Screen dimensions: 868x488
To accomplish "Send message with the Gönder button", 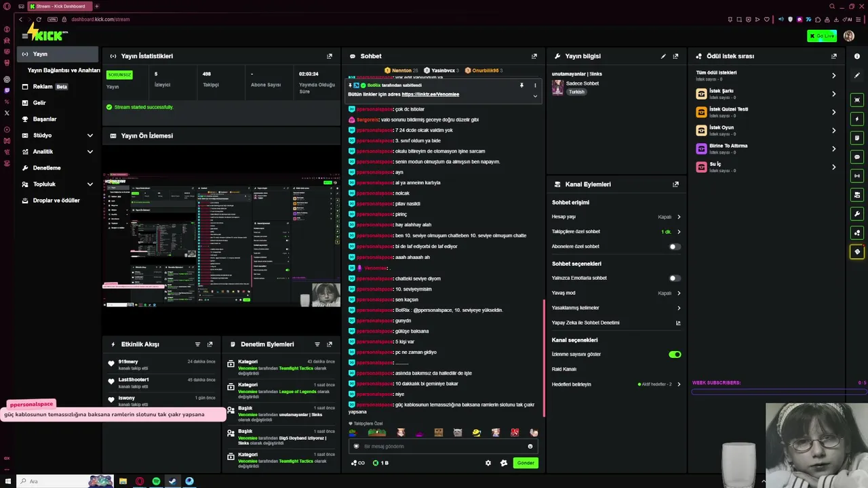I will pos(526,463).
